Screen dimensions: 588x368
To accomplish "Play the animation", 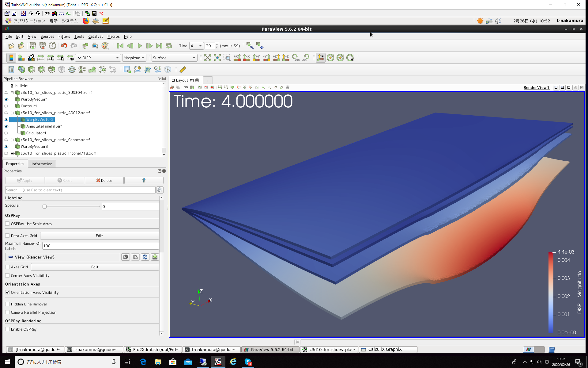I will 140,46.
